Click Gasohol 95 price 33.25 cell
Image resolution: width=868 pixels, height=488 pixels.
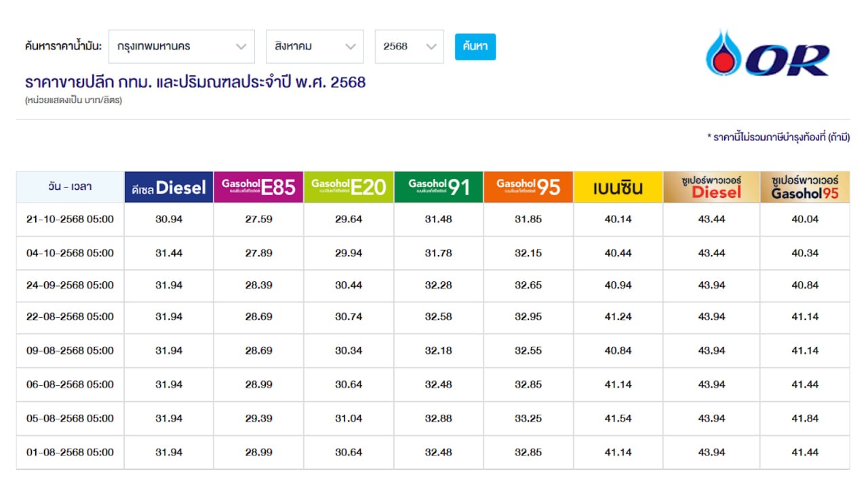pos(528,418)
